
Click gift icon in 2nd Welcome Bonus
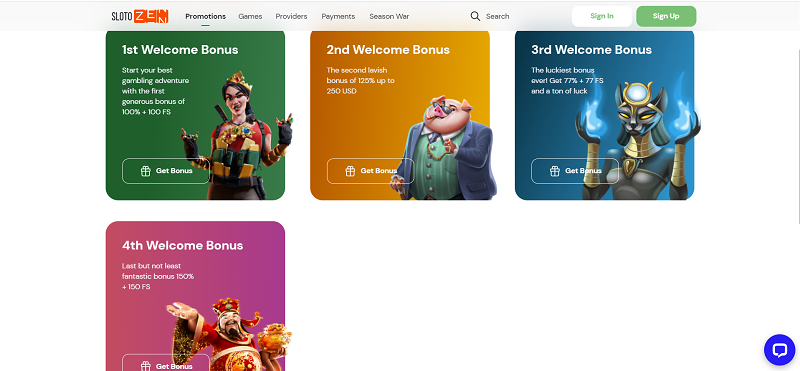pyautogui.click(x=350, y=171)
